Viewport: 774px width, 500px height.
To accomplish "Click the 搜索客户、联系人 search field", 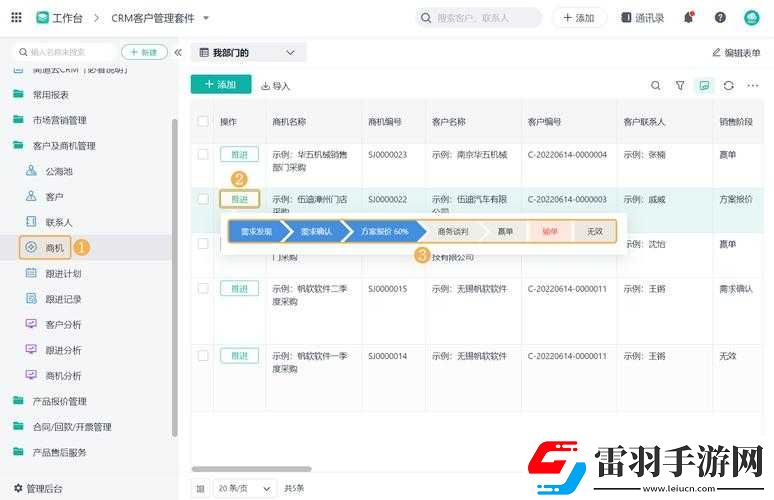I will coord(478,18).
